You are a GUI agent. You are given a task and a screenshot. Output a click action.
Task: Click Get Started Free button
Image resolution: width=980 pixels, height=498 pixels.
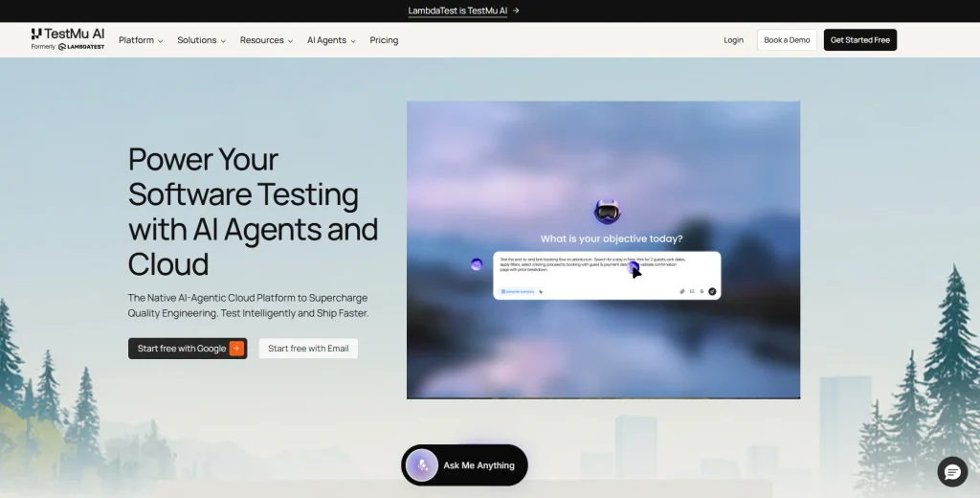[860, 40]
